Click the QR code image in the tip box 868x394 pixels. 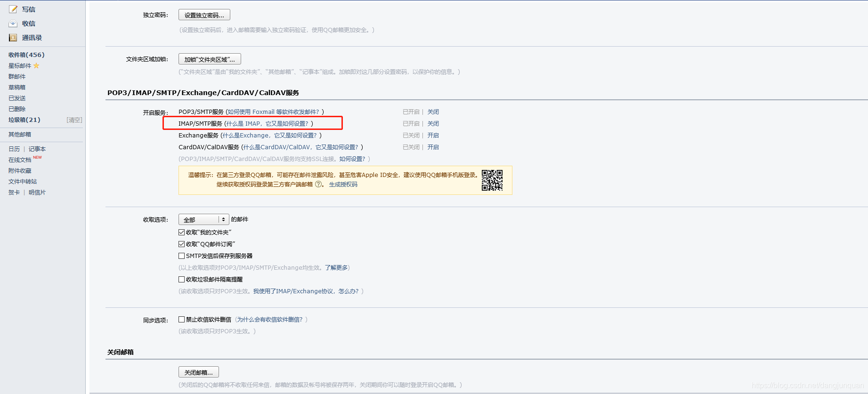(492, 180)
